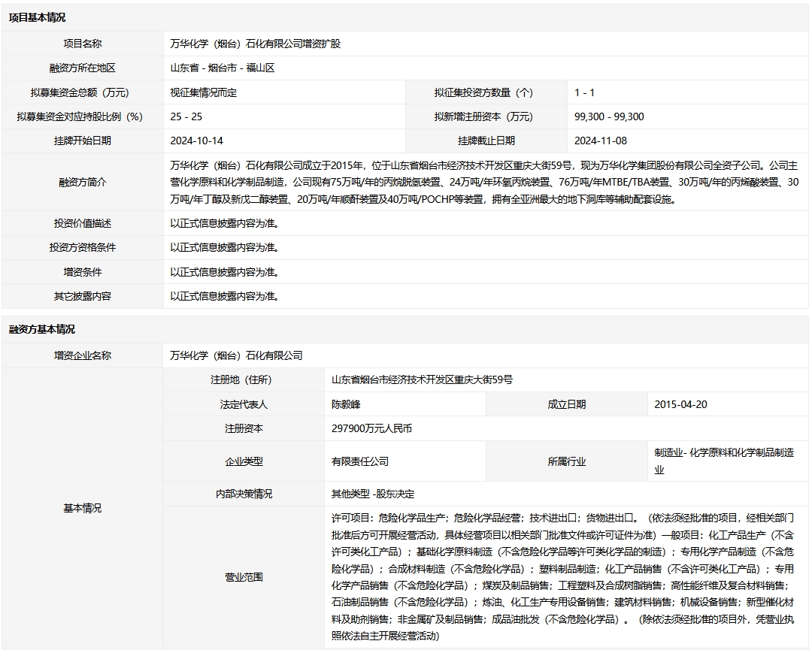Click the value 其他类型 -股东决定
This screenshot has width=812, height=650.
click(373, 494)
